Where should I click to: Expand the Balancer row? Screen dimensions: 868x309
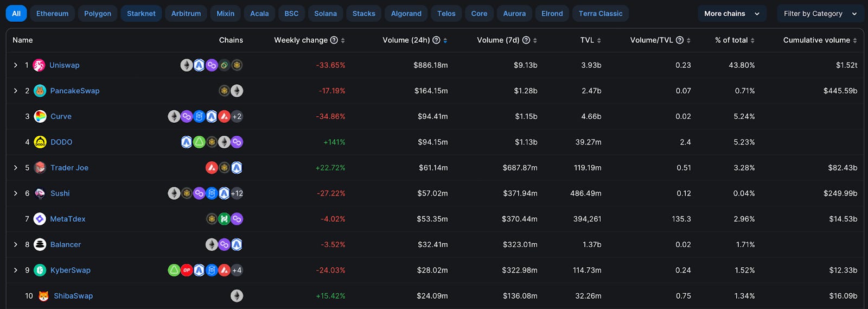16,244
